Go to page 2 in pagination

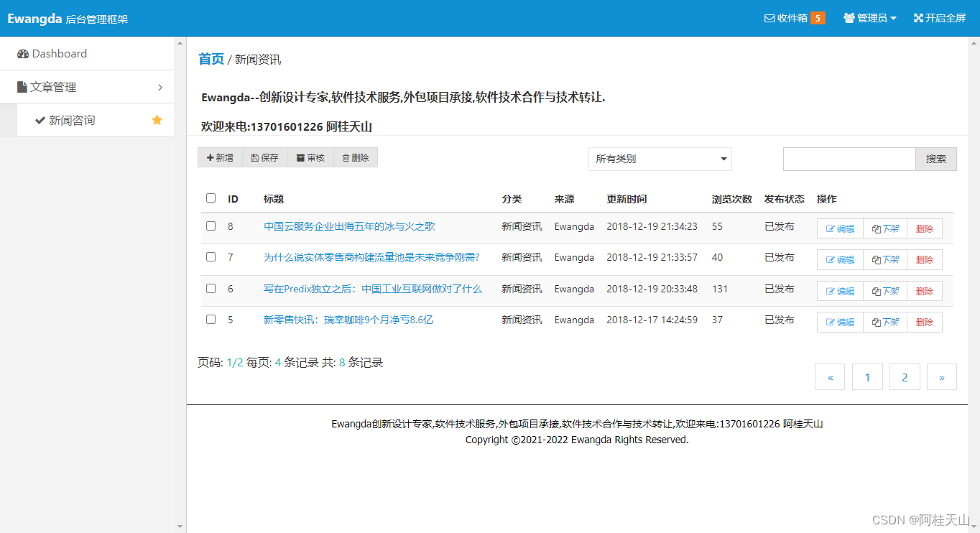point(905,377)
